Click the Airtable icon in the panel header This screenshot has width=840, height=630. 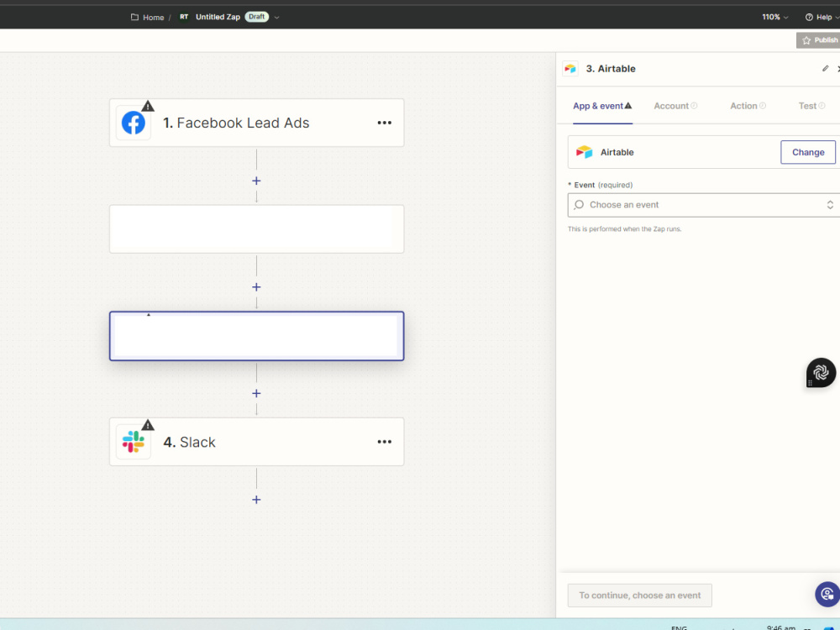pos(570,69)
